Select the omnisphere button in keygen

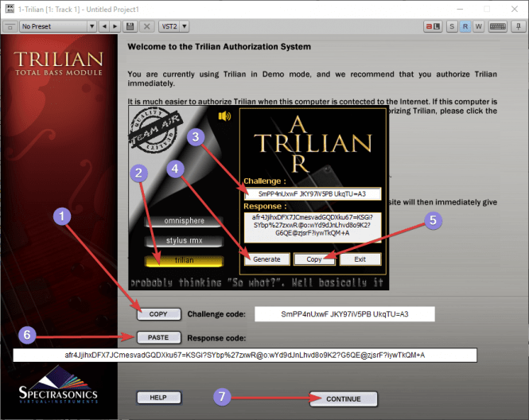[185, 220]
